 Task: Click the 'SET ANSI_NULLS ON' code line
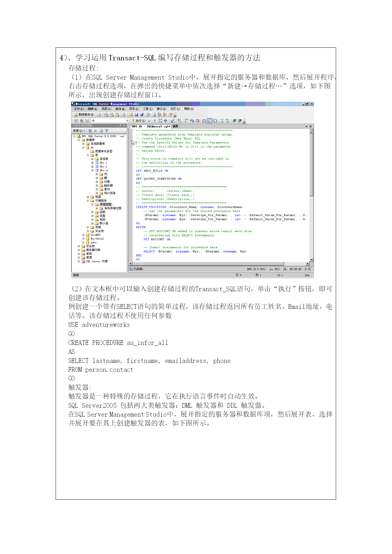click(152, 171)
